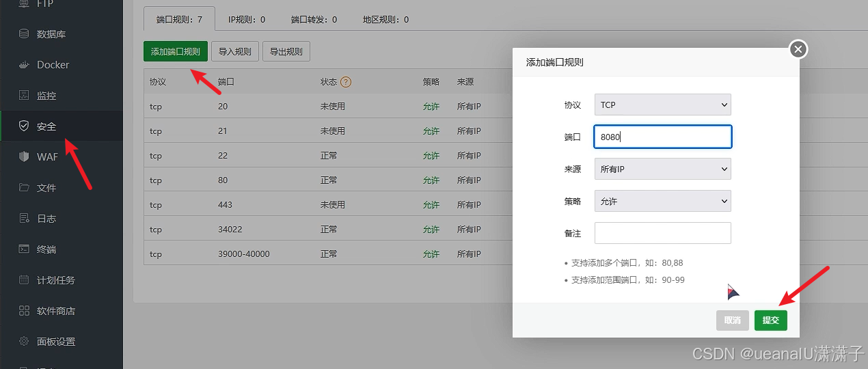Image resolution: width=868 pixels, height=369 pixels.
Task: Expand the 协议 TCP dropdown
Action: coord(663,105)
